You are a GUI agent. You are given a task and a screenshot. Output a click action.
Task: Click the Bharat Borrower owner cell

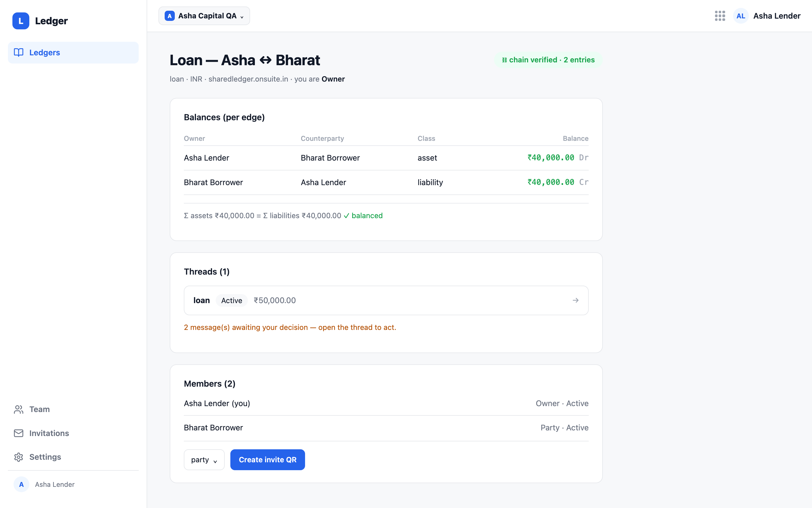point(213,182)
